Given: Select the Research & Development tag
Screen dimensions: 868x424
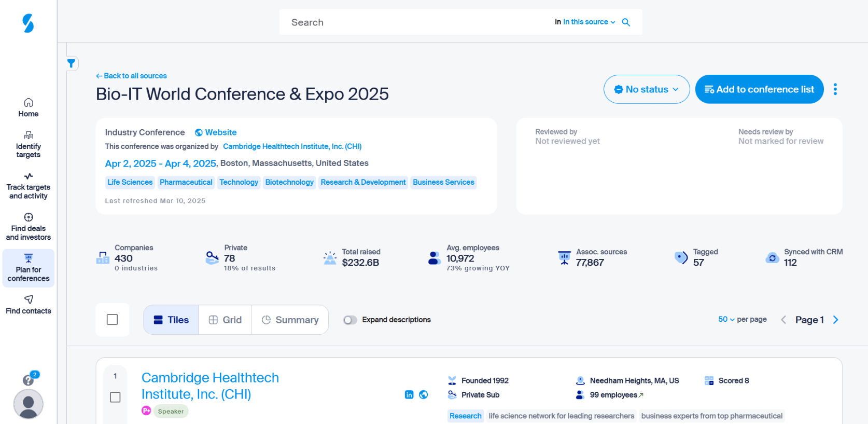Looking at the screenshot, I should pos(363,182).
